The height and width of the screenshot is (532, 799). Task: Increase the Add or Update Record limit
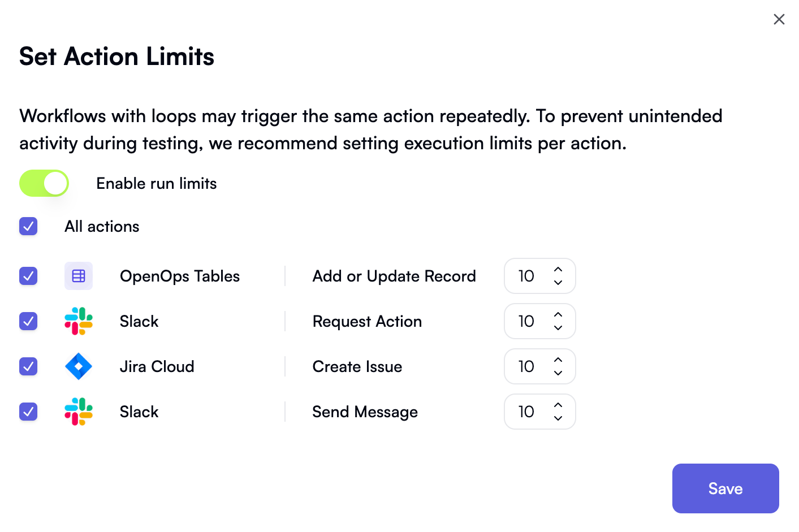pos(558,270)
